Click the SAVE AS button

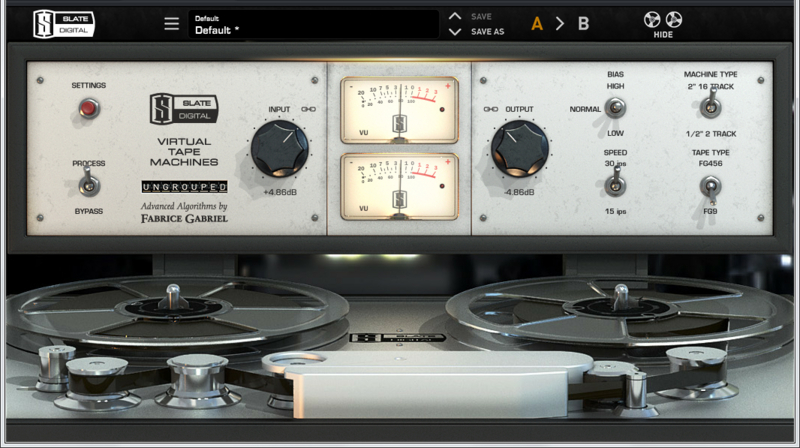pos(487,32)
